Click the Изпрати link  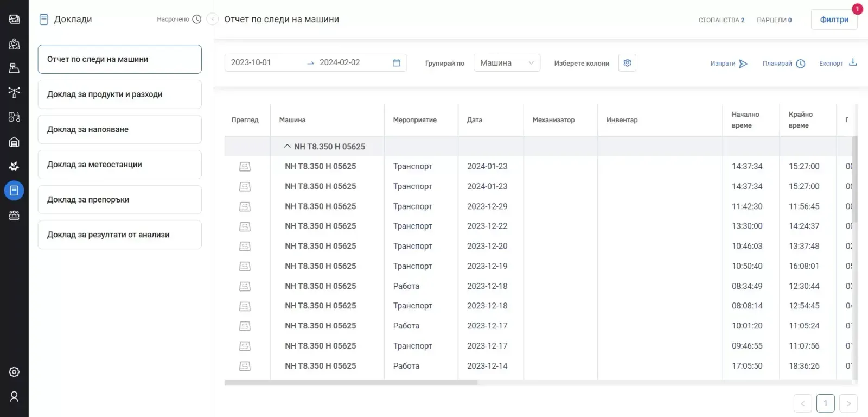tap(723, 64)
